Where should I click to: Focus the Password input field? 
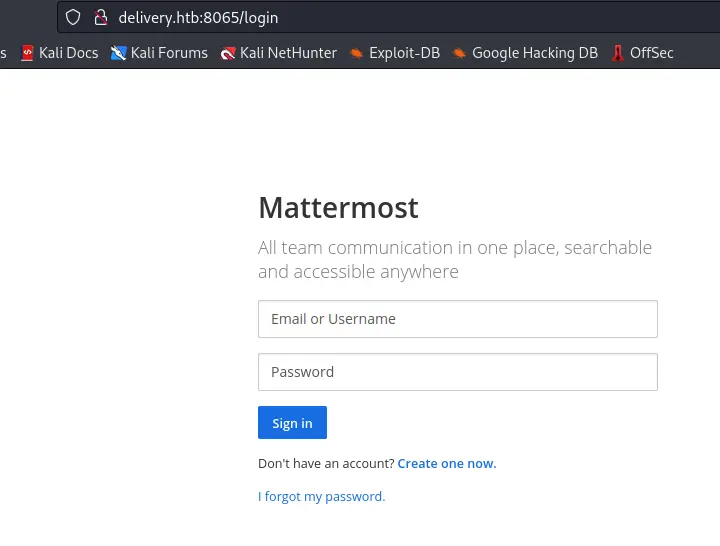[x=457, y=372]
